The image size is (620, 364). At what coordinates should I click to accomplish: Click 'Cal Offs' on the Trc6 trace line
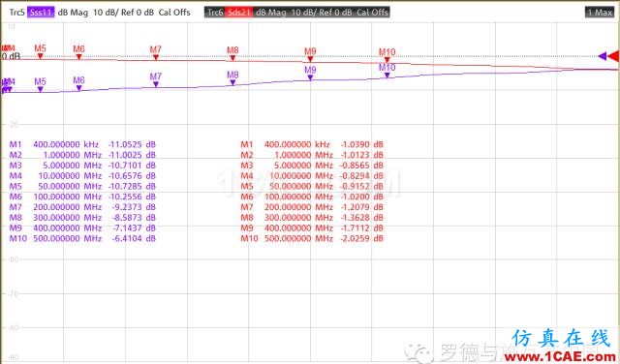pos(372,13)
